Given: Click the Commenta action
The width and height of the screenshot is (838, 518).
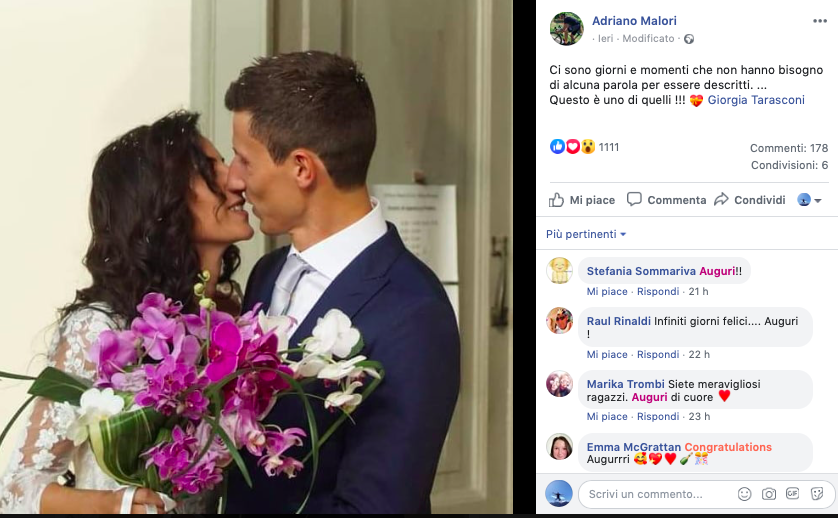Looking at the screenshot, I should click(666, 200).
